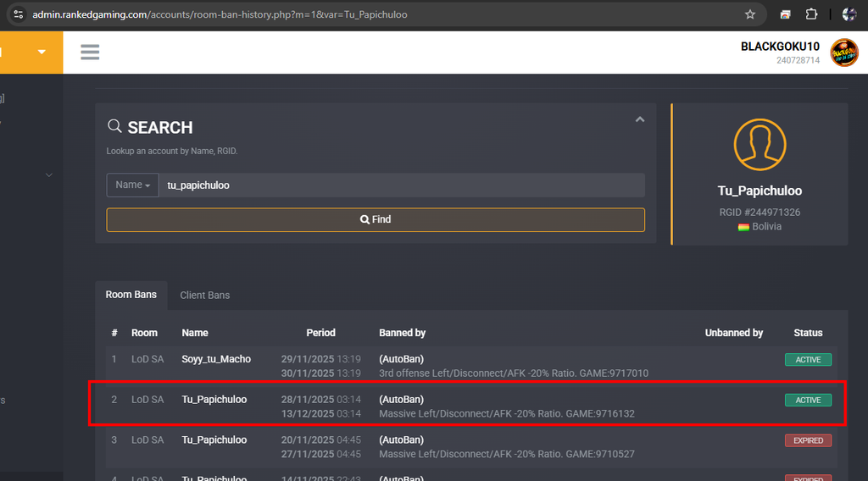Click date '29/11/2025 13:19'
The width and height of the screenshot is (868, 481).
point(320,359)
